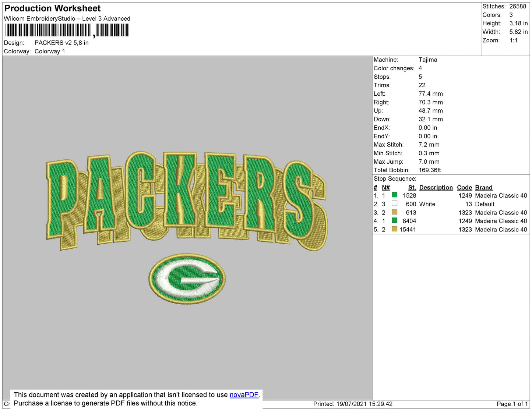Click the Max Jump value 7.0 mm

pyautogui.click(x=429, y=162)
